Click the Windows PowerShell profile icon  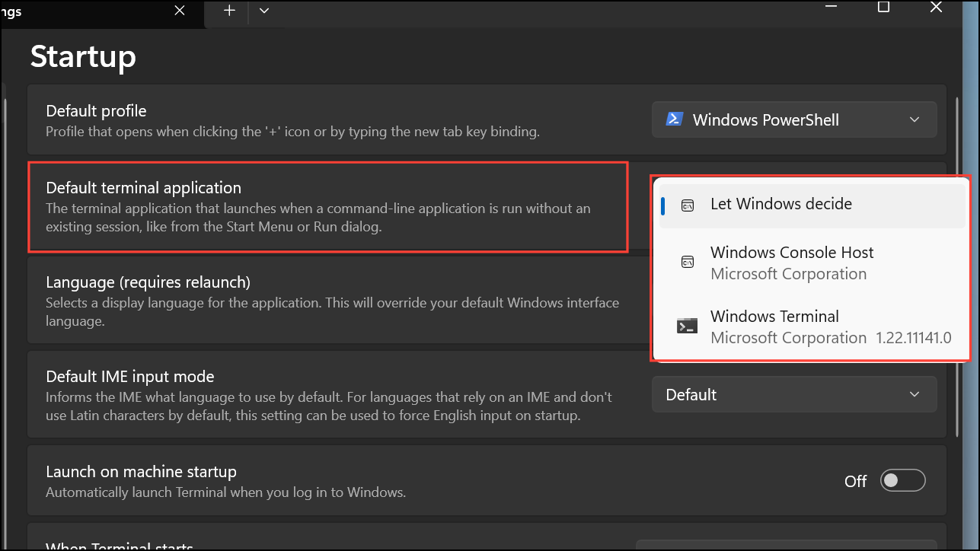point(675,119)
